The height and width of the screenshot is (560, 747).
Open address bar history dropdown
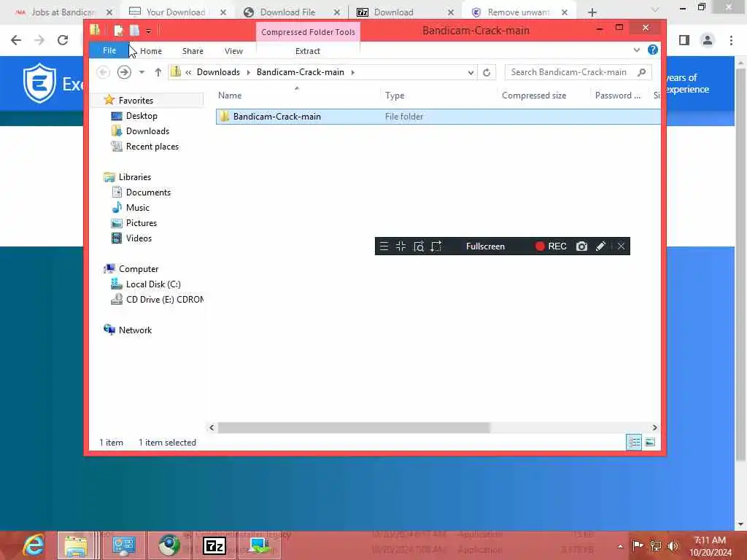click(x=471, y=72)
